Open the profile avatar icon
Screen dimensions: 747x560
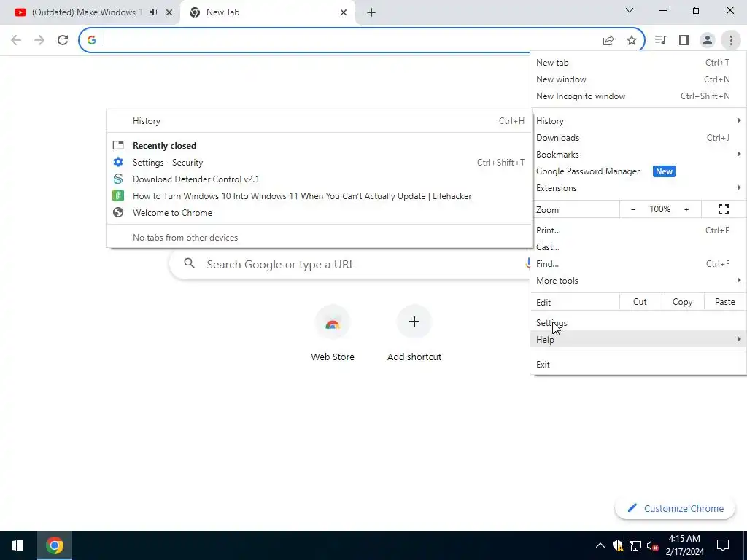click(708, 40)
